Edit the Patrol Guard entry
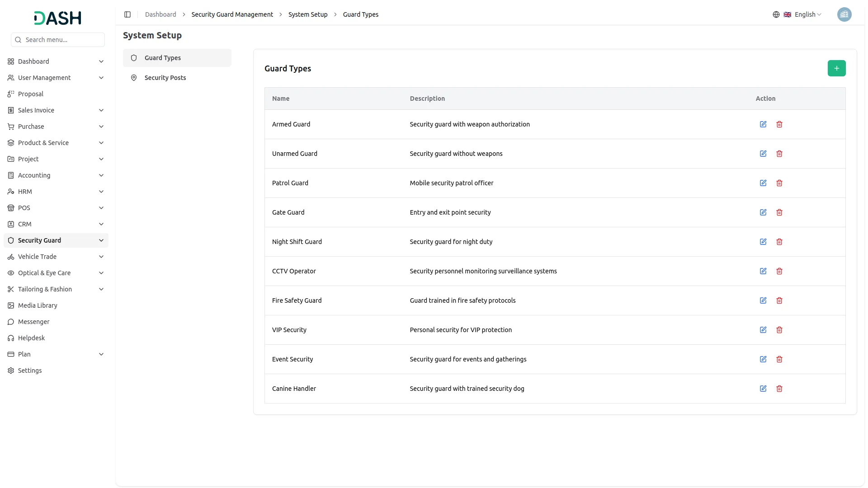The image size is (868, 488). click(x=763, y=183)
